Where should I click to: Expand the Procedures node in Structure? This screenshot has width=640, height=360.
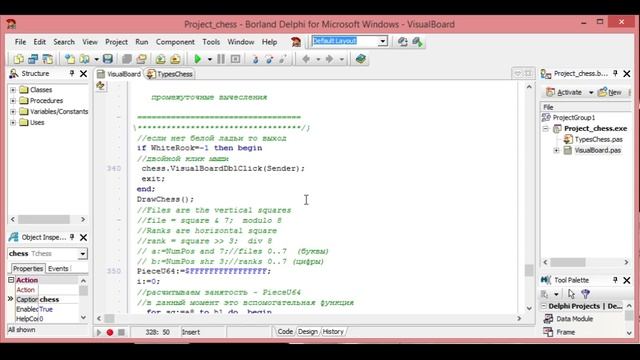coord(13,100)
